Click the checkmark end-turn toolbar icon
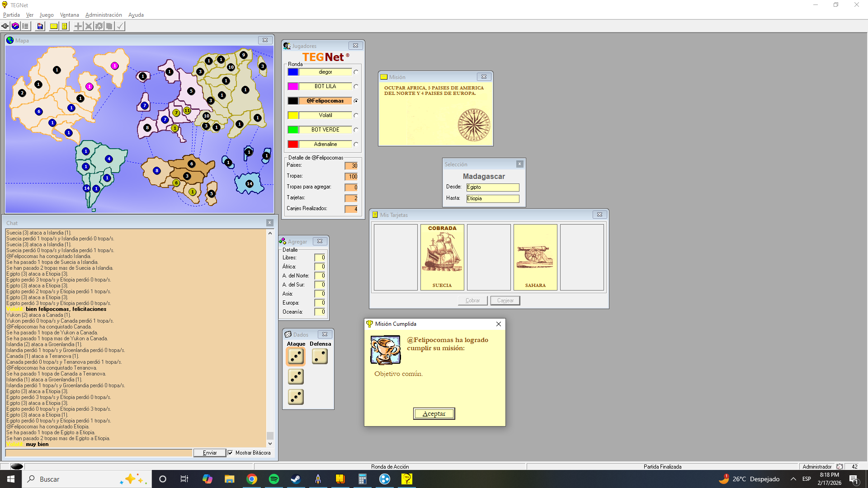The width and height of the screenshot is (868, 488). (x=120, y=26)
